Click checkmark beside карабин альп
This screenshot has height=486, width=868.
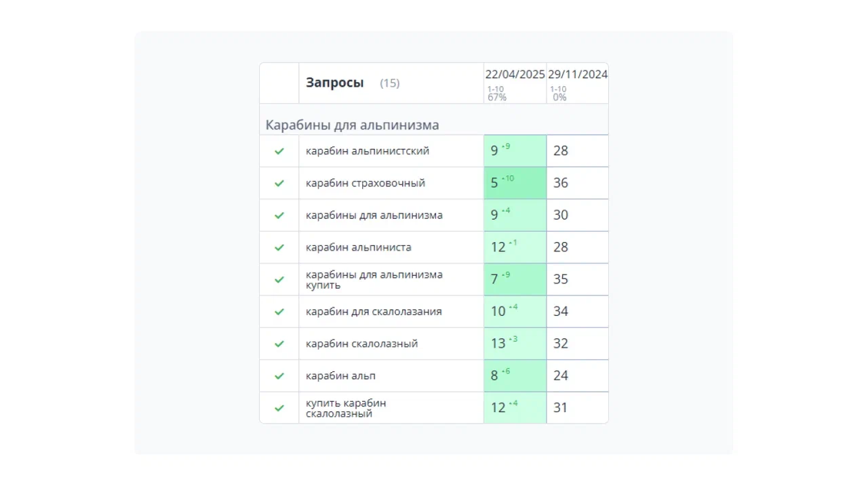[x=279, y=376]
